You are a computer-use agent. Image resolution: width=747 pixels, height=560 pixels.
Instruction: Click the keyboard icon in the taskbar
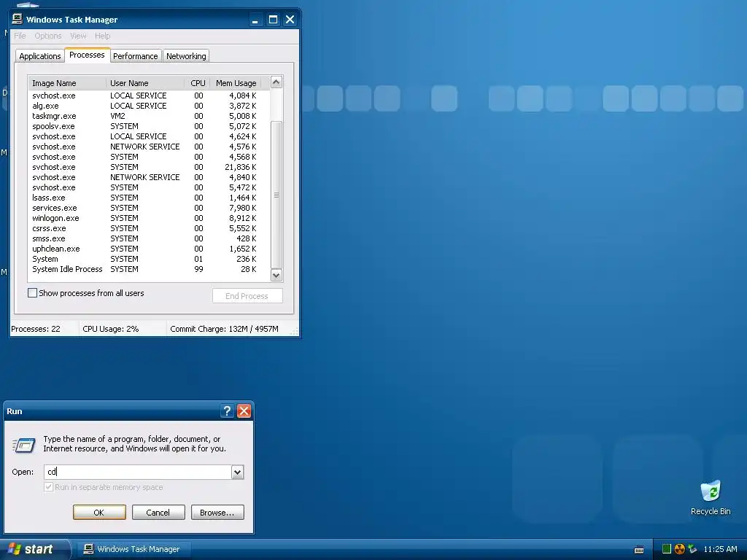coord(639,550)
